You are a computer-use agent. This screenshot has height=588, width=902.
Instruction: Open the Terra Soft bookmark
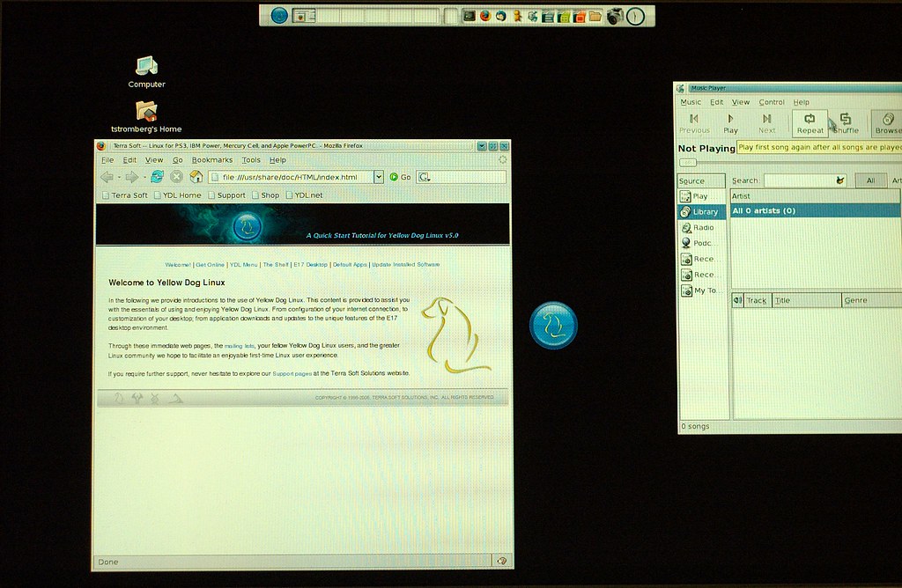125,195
